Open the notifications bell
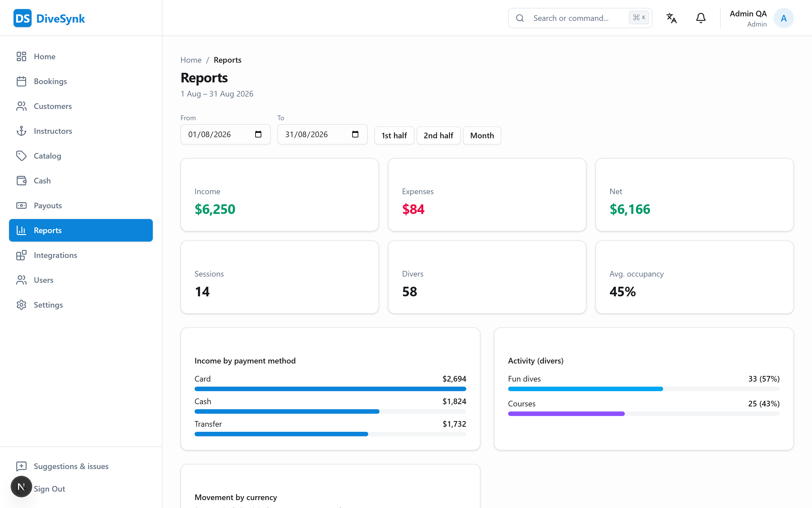This screenshot has height=508, width=812. point(701,18)
